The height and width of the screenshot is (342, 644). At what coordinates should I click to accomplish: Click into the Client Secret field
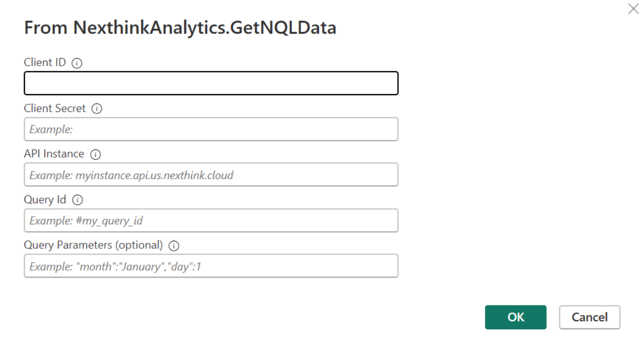pyautogui.click(x=211, y=129)
